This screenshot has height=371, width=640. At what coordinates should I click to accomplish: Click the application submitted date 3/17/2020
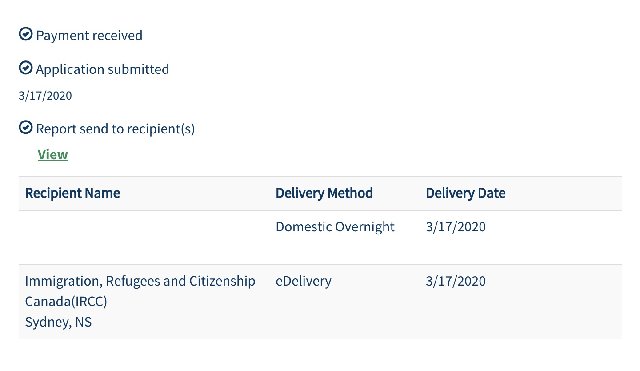(45, 96)
